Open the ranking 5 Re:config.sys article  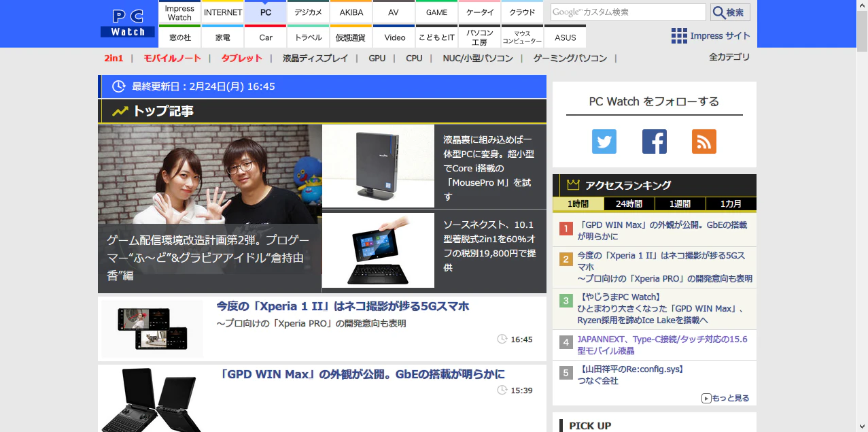pyautogui.click(x=631, y=376)
